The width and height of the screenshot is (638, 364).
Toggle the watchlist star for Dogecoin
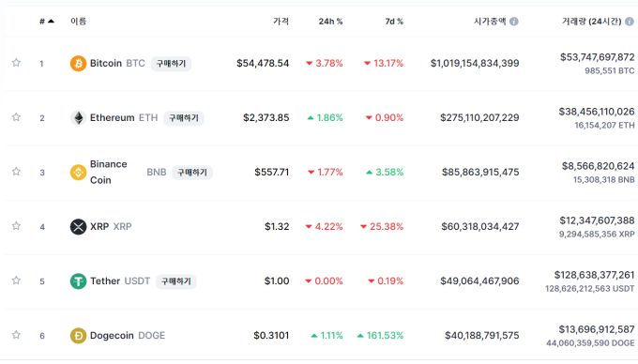pos(16,335)
